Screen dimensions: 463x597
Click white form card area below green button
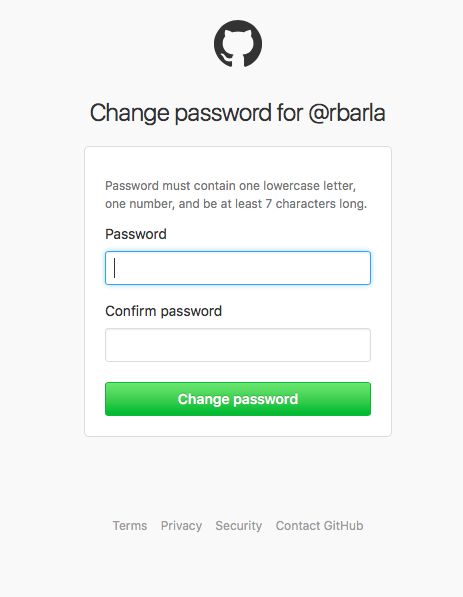pyautogui.click(x=238, y=426)
